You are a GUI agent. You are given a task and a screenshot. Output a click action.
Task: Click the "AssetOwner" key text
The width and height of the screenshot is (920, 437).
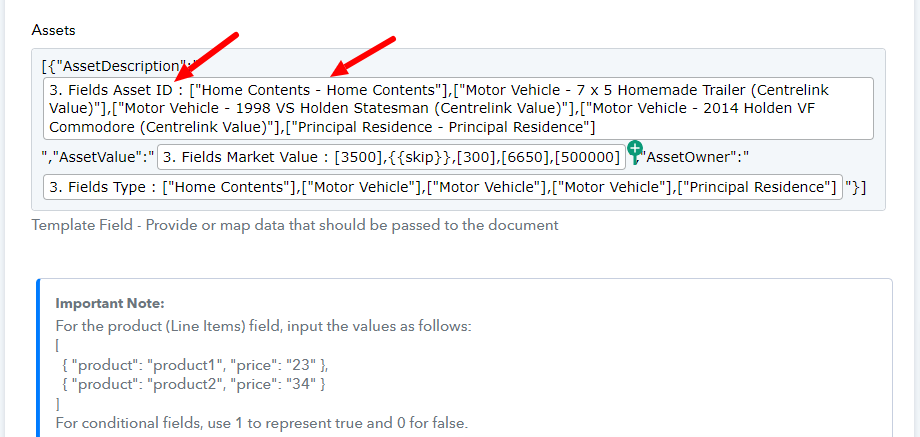(x=697, y=157)
